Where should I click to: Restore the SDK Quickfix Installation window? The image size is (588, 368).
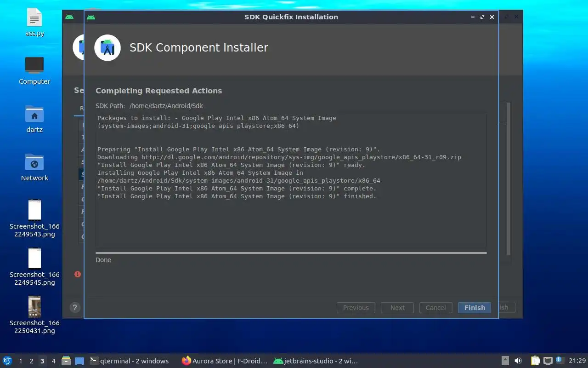coord(482,17)
